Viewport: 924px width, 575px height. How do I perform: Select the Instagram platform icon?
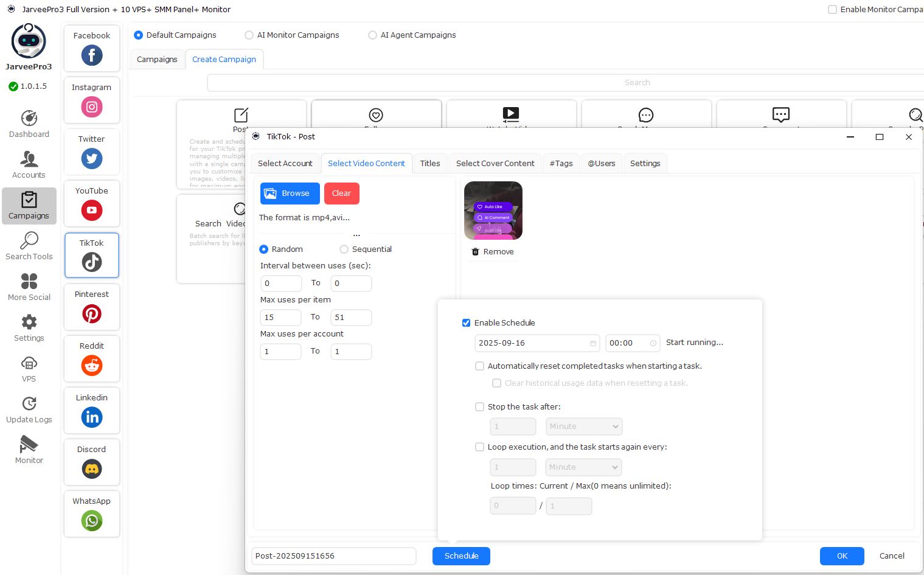[x=92, y=107]
